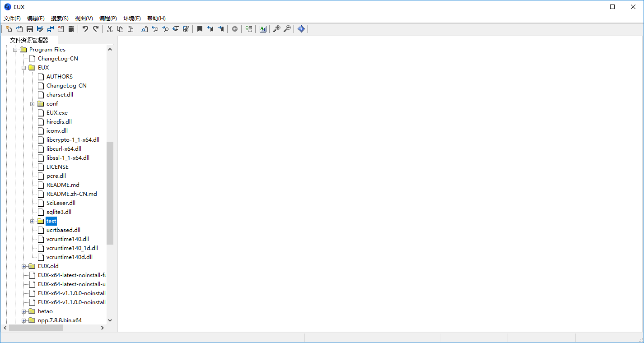Expand the EUX.old folder node

(x=23, y=266)
